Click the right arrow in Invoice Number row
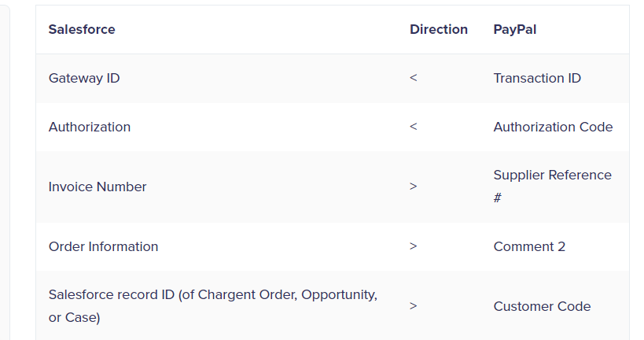Viewport: 644px width, 340px height. (x=413, y=187)
